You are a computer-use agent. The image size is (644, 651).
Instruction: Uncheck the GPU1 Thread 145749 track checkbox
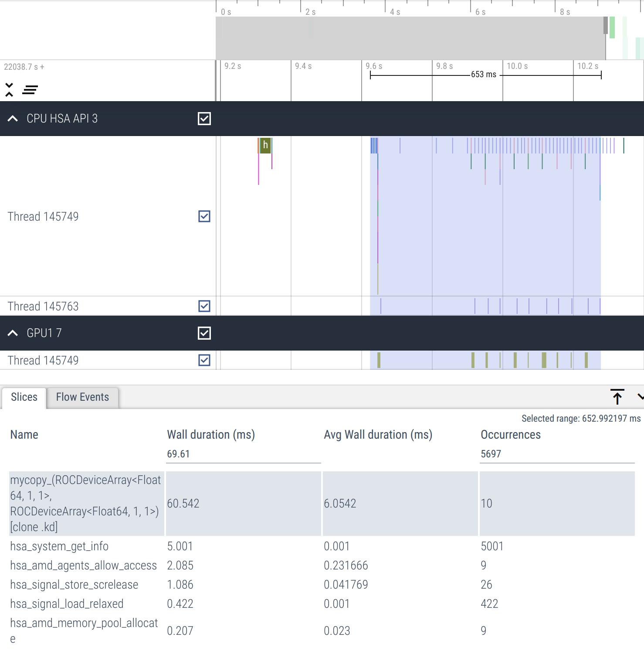pyautogui.click(x=204, y=360)
